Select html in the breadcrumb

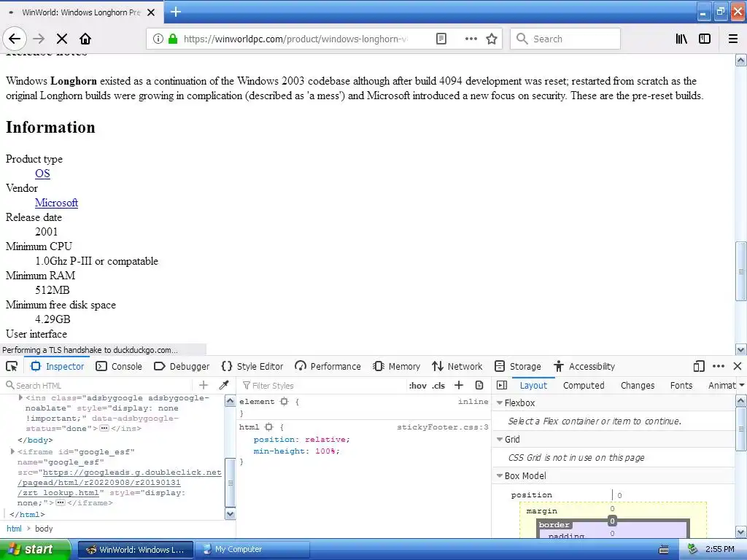14,529
